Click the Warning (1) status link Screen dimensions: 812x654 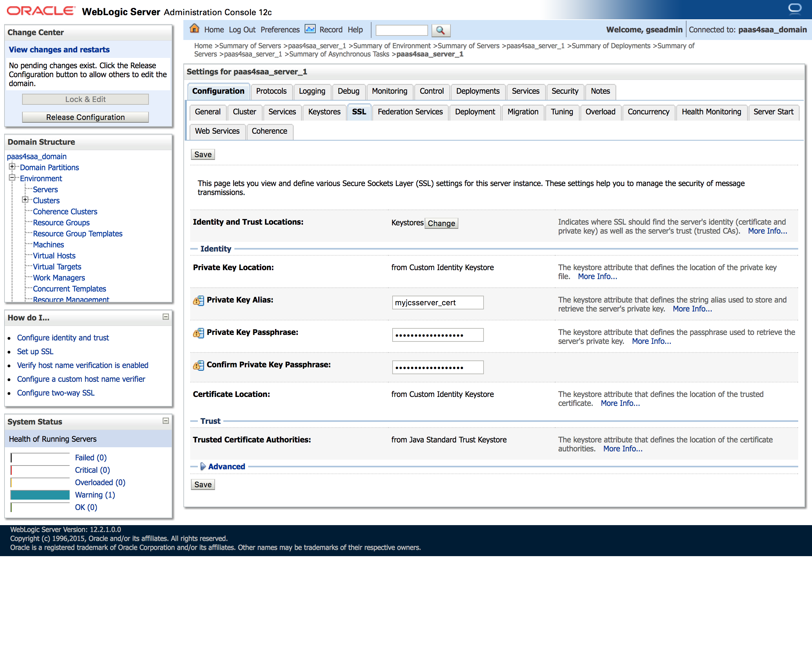(x=95, y=495)
